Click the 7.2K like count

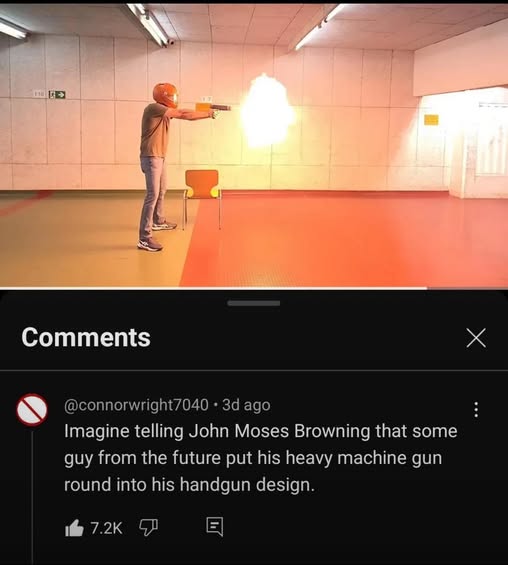[106, 528]
